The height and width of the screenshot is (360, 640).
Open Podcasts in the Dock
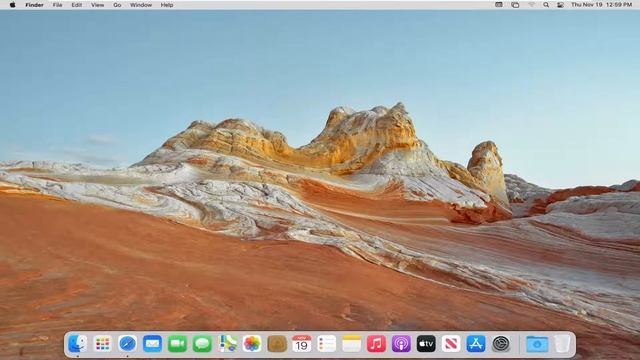pyautogui.click(x=401, y=344)
